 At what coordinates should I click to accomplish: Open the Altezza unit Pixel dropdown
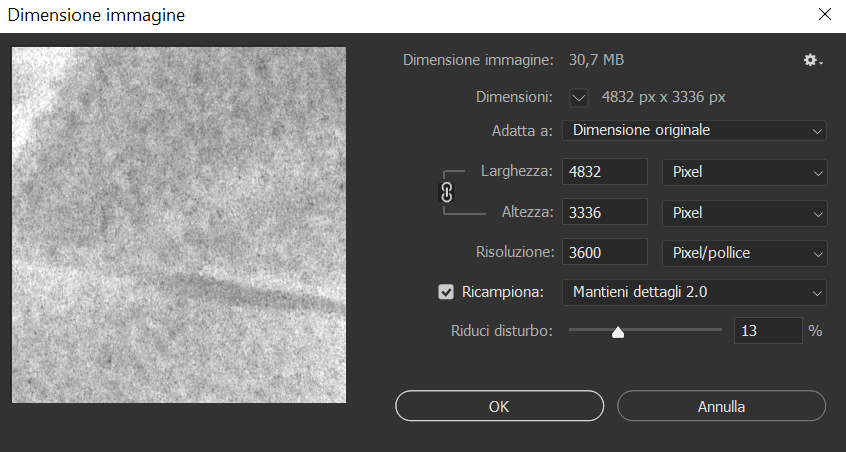coord(744,213)
